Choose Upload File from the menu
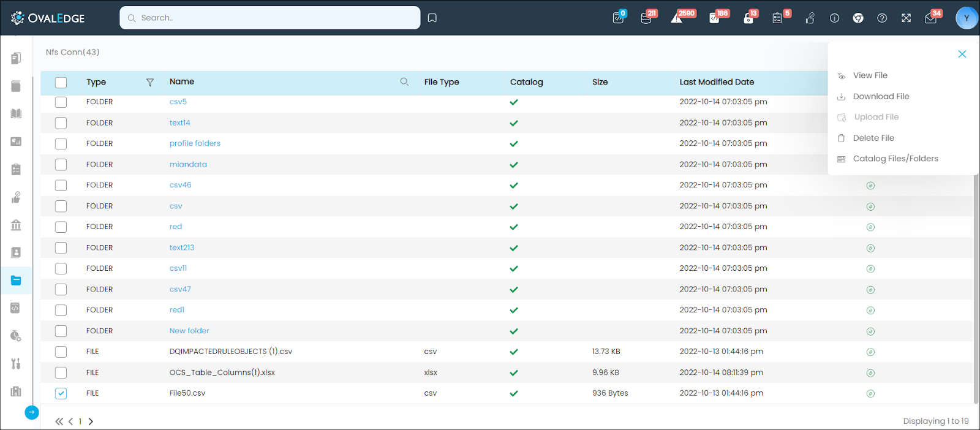 click(876, 117)
